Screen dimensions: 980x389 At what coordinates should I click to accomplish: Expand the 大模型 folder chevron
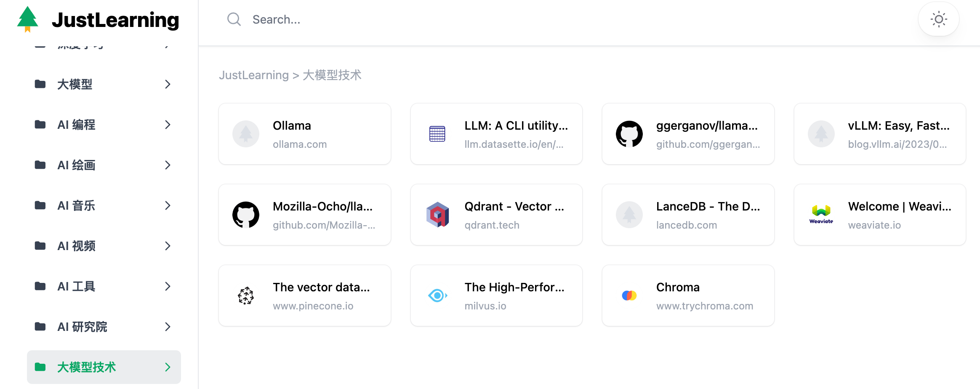168,84
